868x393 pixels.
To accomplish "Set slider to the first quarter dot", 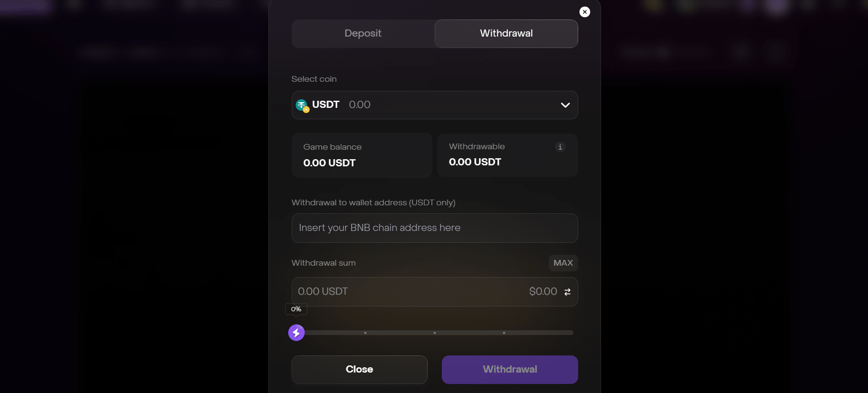I will pos(365,333).
